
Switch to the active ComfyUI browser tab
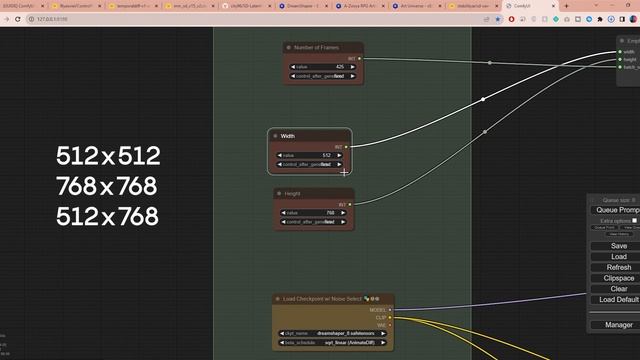pos(530,6)
